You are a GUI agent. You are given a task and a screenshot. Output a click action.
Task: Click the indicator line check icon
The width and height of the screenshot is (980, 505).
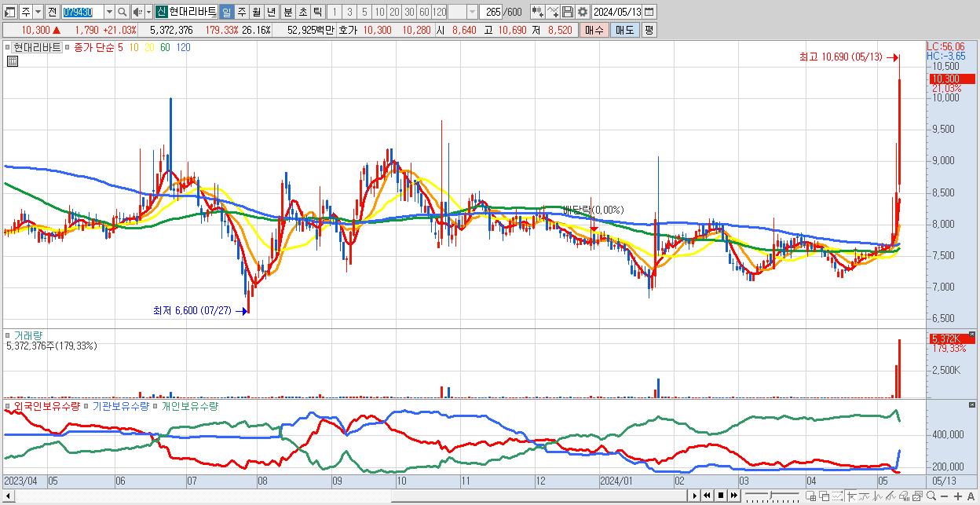click(554, 12)
